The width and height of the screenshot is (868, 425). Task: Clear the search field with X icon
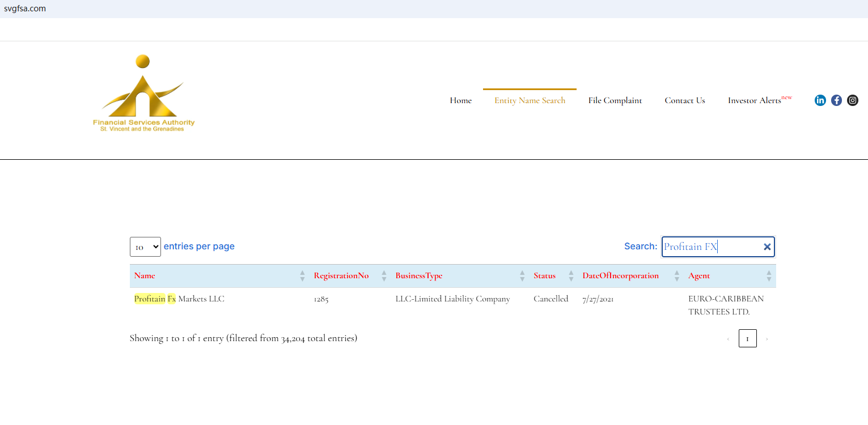coord(767,246)
